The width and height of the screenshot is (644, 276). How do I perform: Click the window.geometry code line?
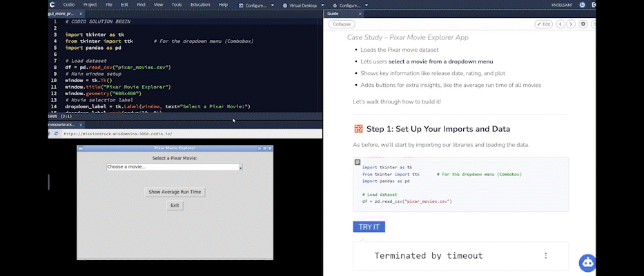[x=103, y=94]
